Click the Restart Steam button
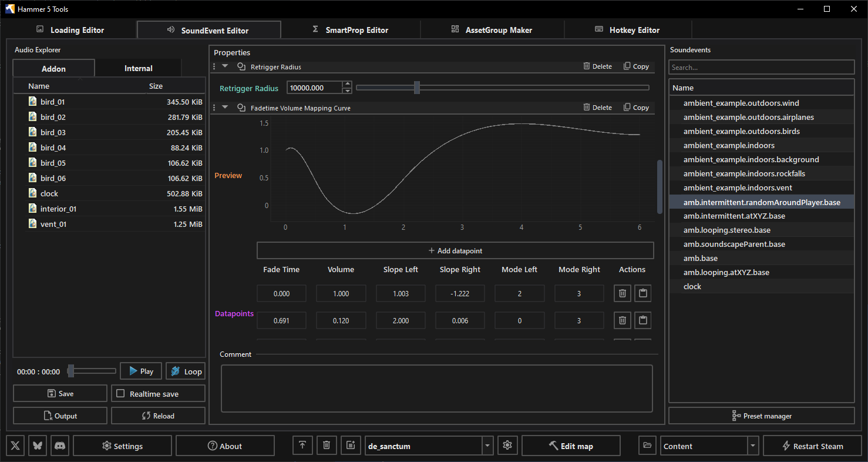 [812, 446]
